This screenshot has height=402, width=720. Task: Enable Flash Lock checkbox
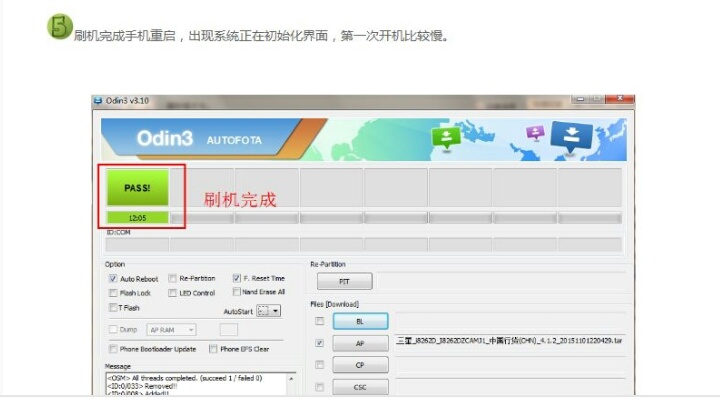click(x=113, y=293)
